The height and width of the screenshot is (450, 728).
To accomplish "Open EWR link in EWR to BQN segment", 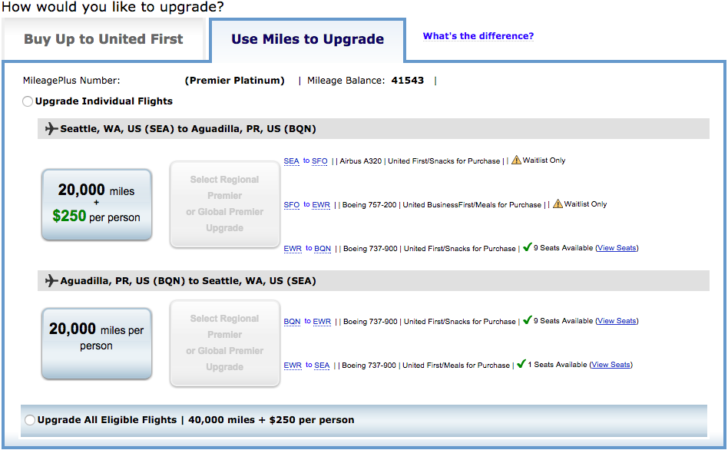I will click(292, 248).
